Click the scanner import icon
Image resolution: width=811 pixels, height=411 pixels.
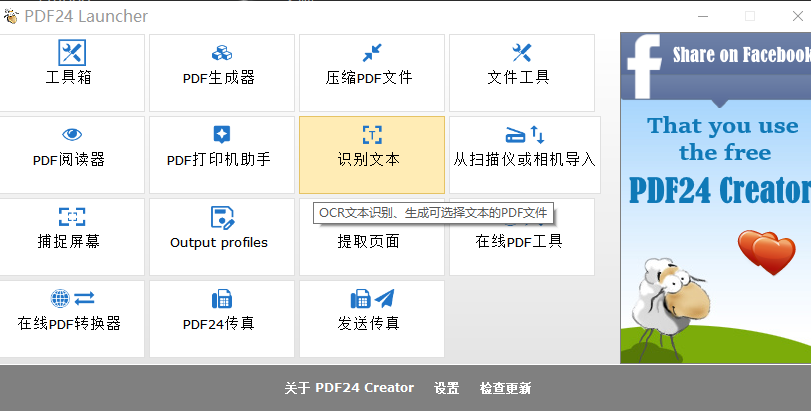[x=525, y=134]
